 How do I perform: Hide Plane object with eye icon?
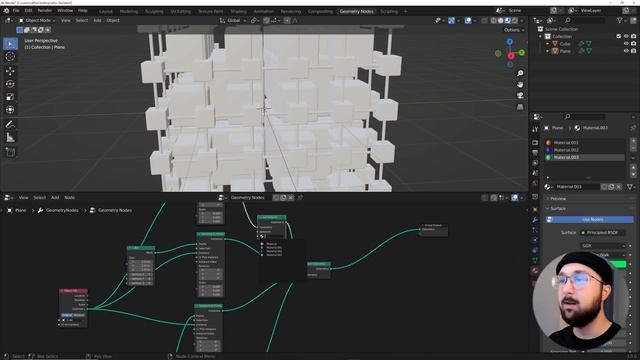click(626, 51)
